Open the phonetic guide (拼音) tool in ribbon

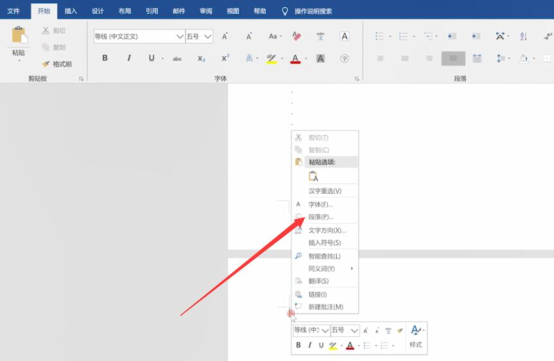click(x=320, y=36)
